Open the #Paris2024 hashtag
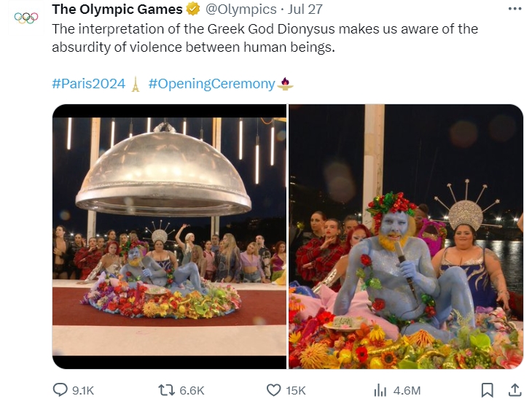532x404 pixels. [88, 83]
